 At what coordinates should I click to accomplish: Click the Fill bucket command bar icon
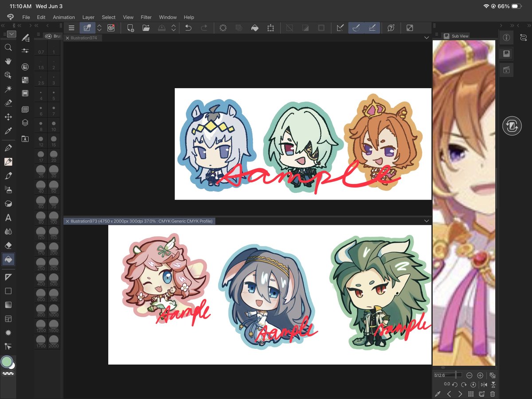click(x=254, y=28)
